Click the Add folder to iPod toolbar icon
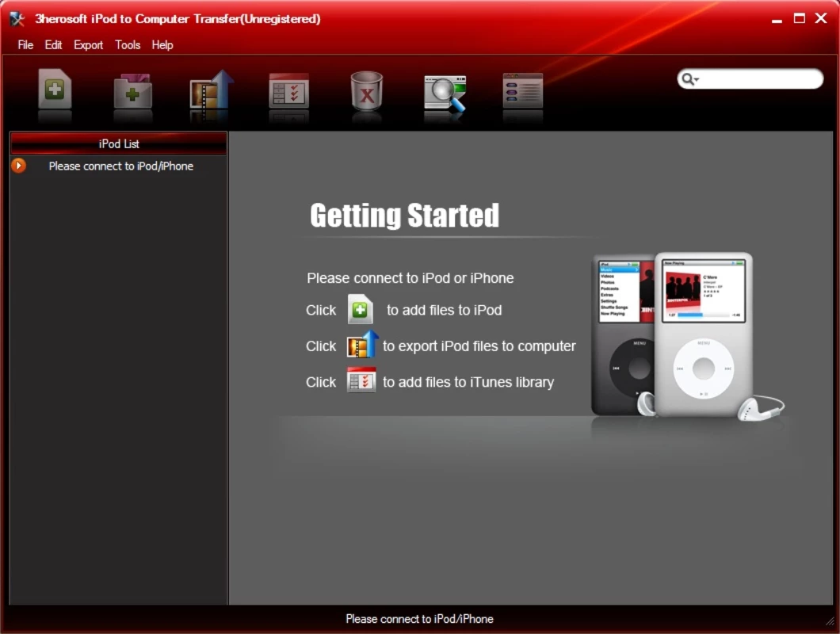Viewport: 840px width, 634px height. pyautogui.click(x=133, y=91)
